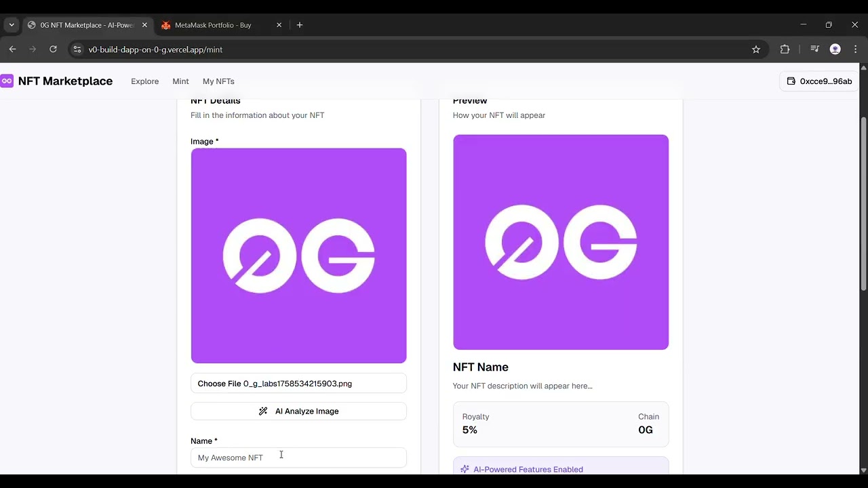Click AI-Powered Features Enabled text
Screen dimensions: 868x488
[x=528, y=469]
